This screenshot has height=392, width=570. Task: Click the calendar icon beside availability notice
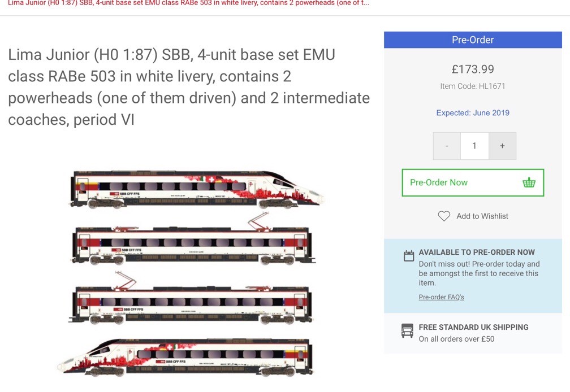point(409,256)
